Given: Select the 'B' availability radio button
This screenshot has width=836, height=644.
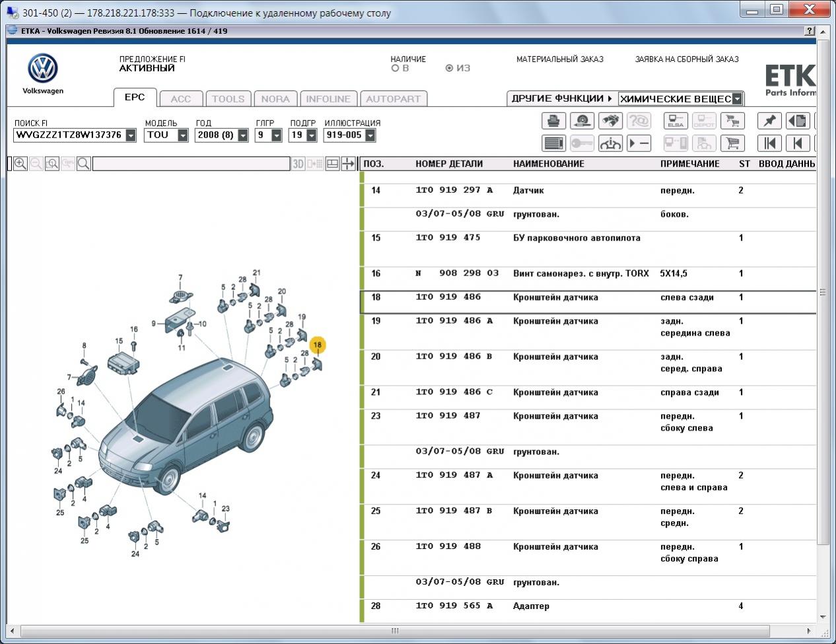Looking at the screenshot, I should (x=396, y=68).
